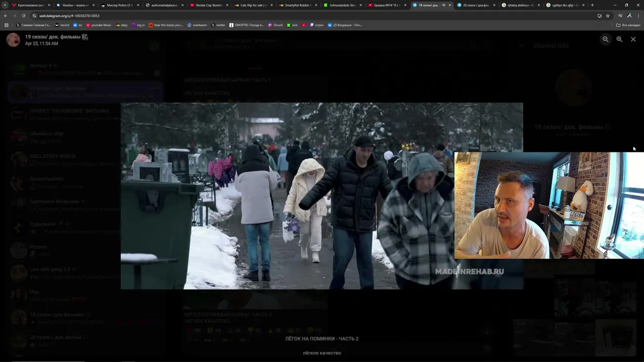644x362 pixels.
Task: Open the manhaeim bookmark
Action: tap(198, 25)
